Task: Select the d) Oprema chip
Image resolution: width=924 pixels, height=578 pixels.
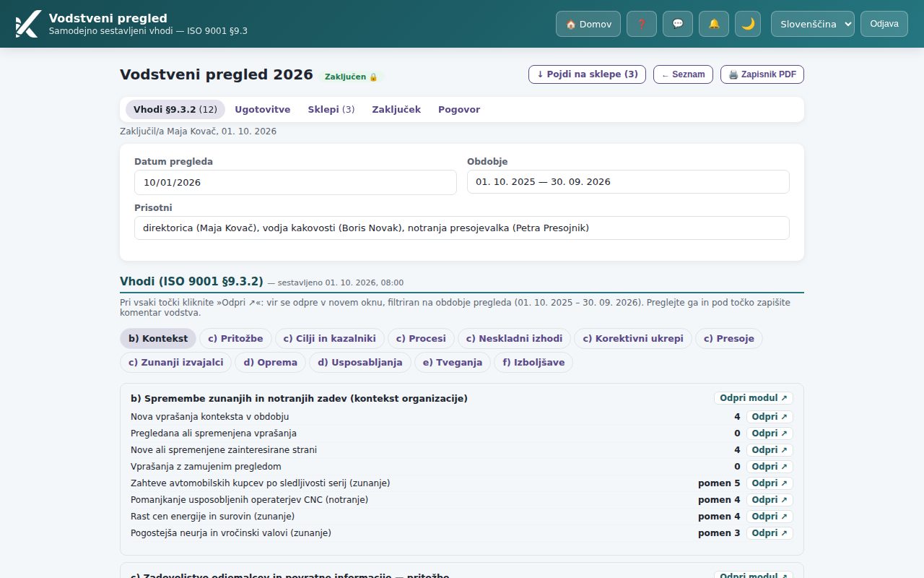Action: click(x=271, y=363)
